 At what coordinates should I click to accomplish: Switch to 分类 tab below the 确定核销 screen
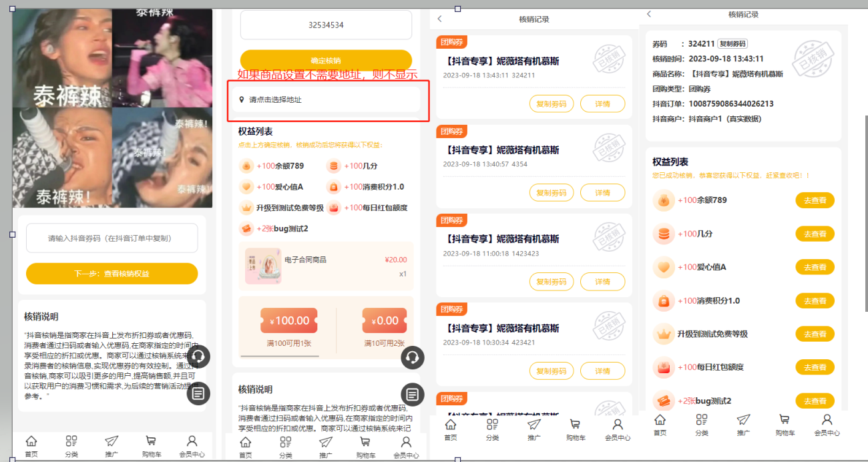click(x=286, y=447)
